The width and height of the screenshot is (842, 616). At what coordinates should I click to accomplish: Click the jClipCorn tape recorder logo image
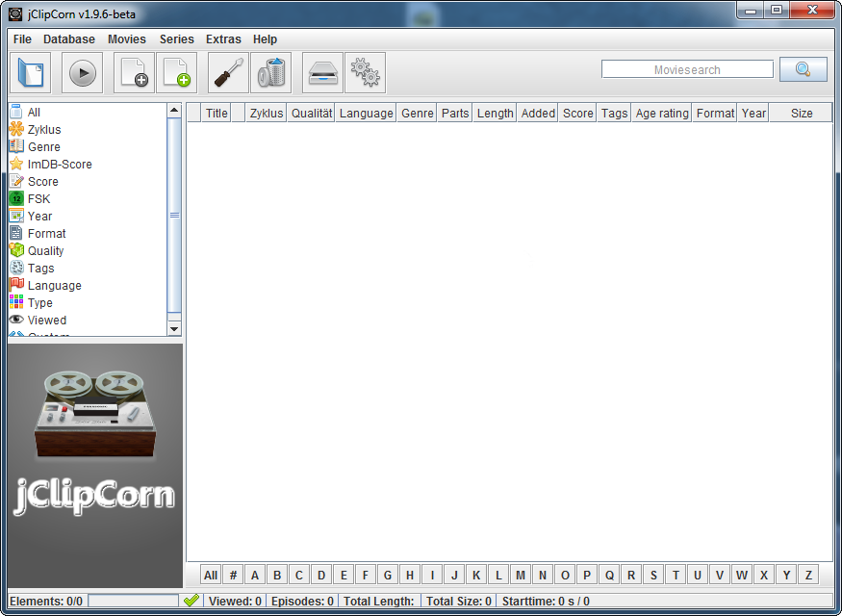click(x=95, y=465)
